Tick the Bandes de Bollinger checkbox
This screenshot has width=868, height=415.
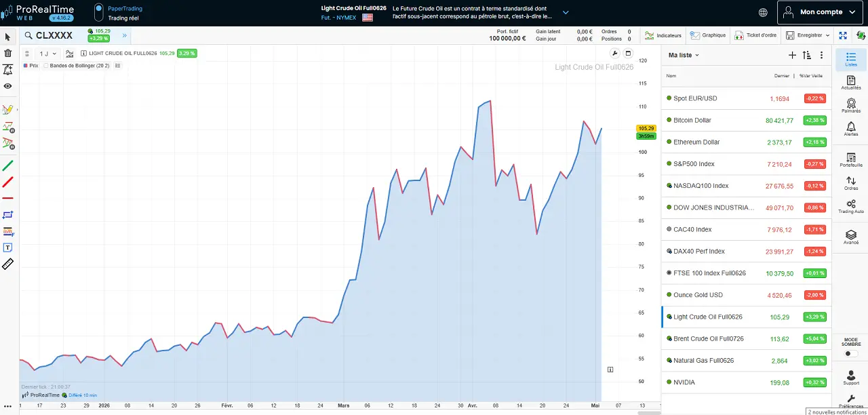click(46, 66)
